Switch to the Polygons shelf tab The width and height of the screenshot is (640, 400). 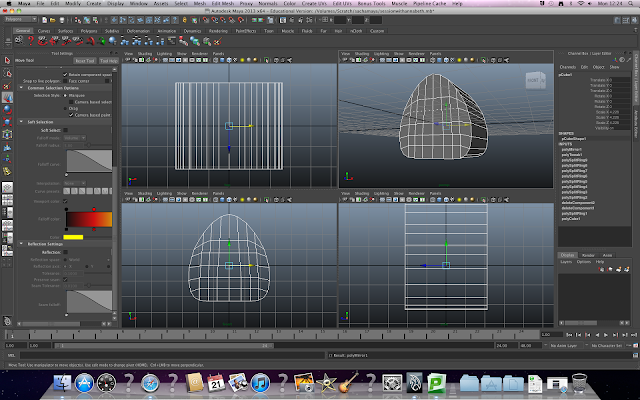coord(89,31)
